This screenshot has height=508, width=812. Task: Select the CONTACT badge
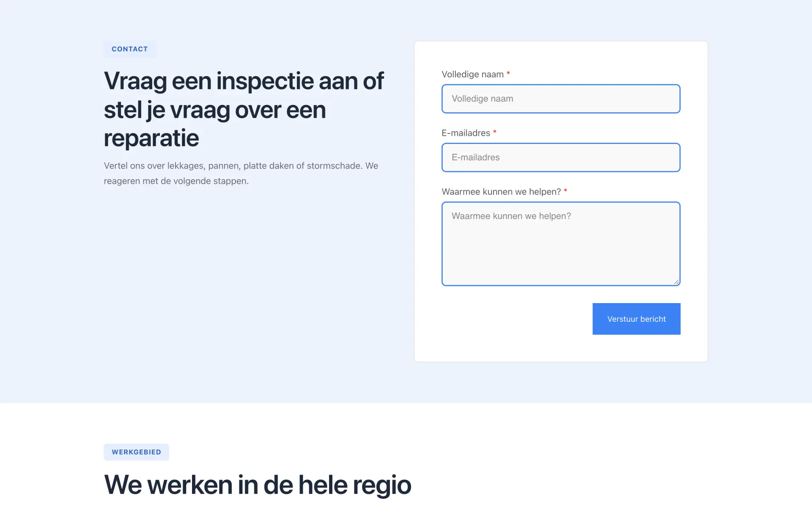coord(130,49)
